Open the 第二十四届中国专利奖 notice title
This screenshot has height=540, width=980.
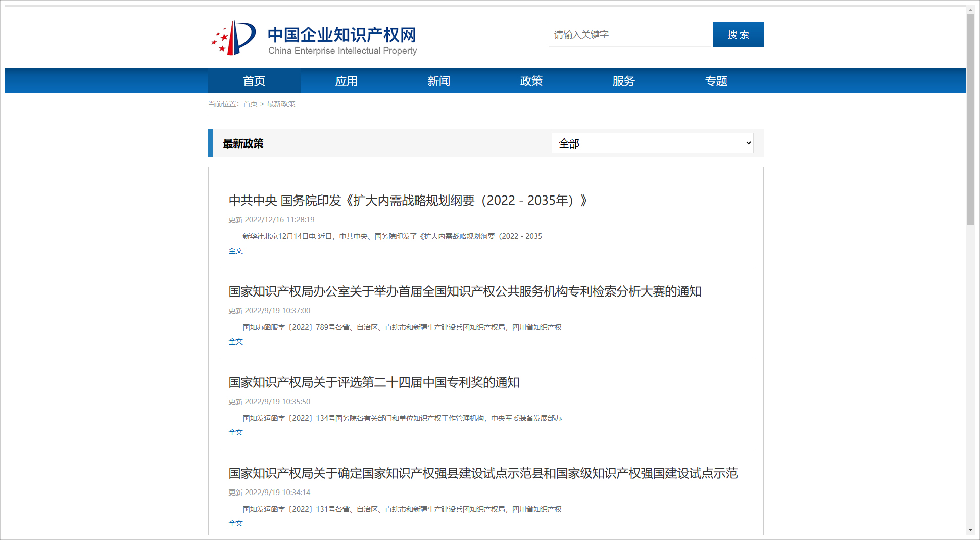pyautogui.click(x=374, y=382)
